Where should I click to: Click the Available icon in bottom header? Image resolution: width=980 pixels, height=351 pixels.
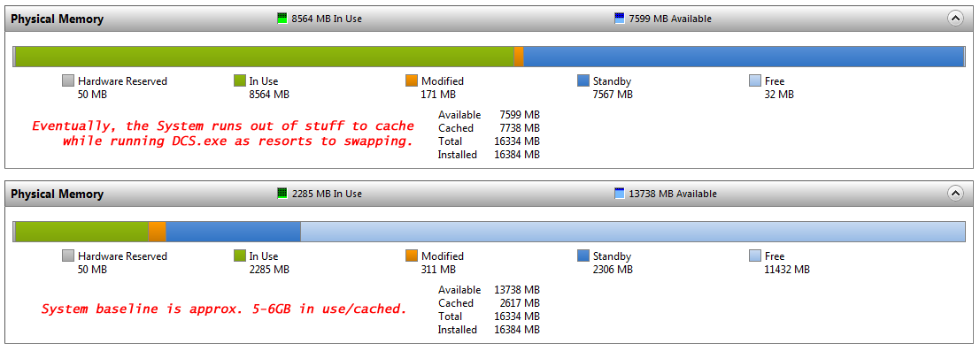pyautogui.click(x=620, y=194)
